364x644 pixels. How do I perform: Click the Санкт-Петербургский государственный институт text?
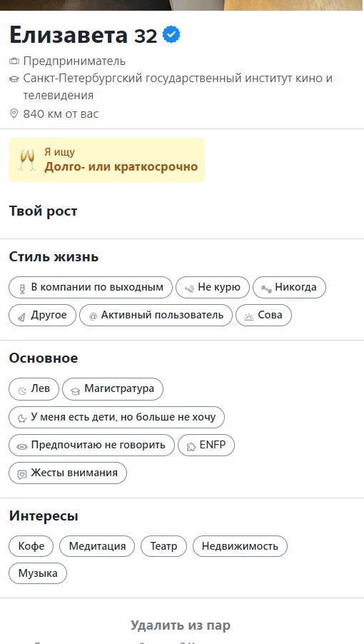pyautogui.click(x=178, y=86)
